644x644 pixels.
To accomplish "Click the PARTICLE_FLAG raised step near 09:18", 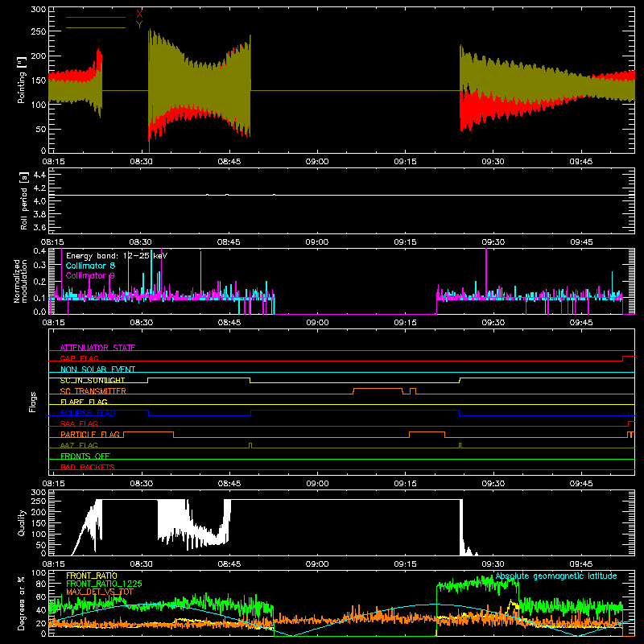I will pyautogui.click(x=427, y=432).
